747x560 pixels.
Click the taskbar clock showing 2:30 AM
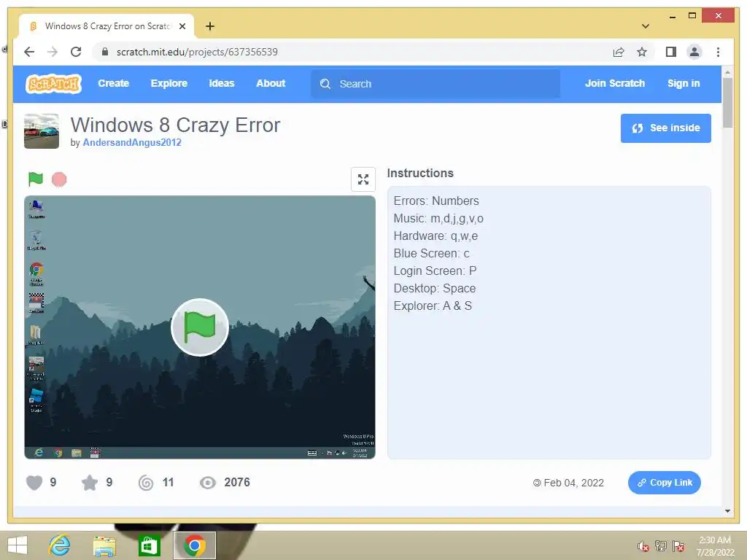point(715,546)
